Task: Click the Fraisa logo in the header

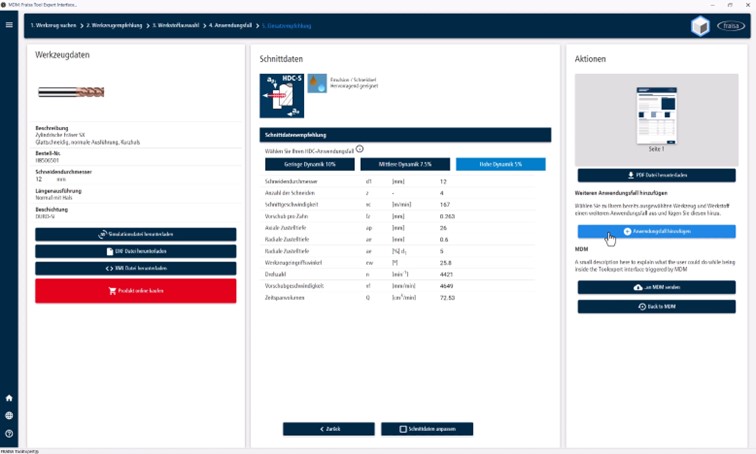Action: click(731, 26)
